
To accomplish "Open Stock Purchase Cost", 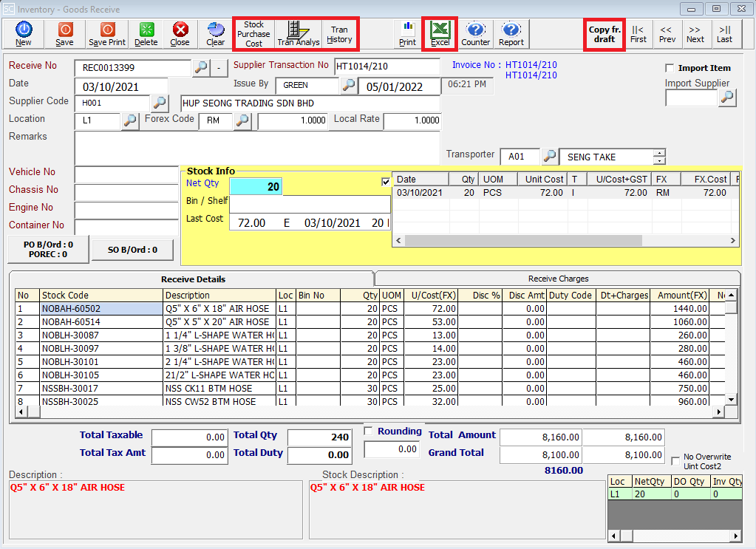I will (253, 34).
